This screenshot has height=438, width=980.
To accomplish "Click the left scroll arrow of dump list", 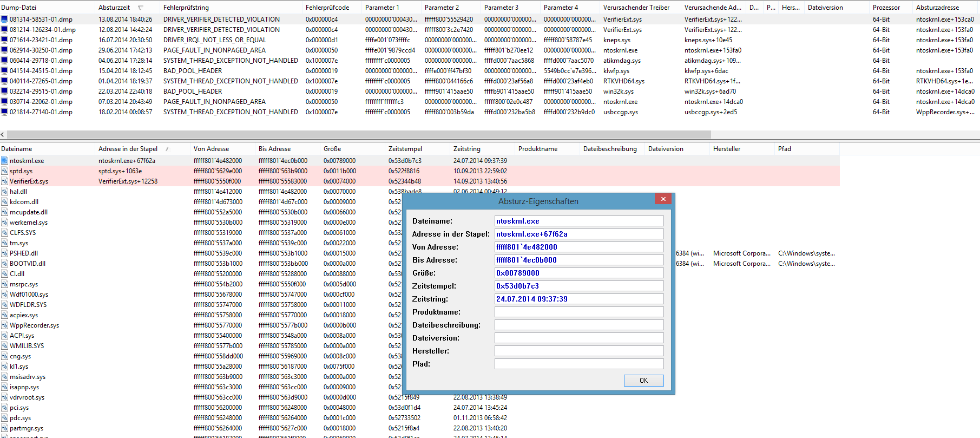I will (x=3, y=134).
